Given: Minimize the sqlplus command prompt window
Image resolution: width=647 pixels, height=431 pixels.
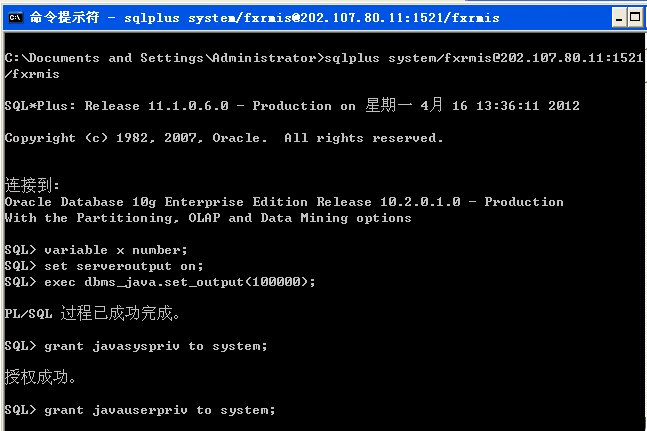Looking at the screenshot, I should tap(619, 18).
